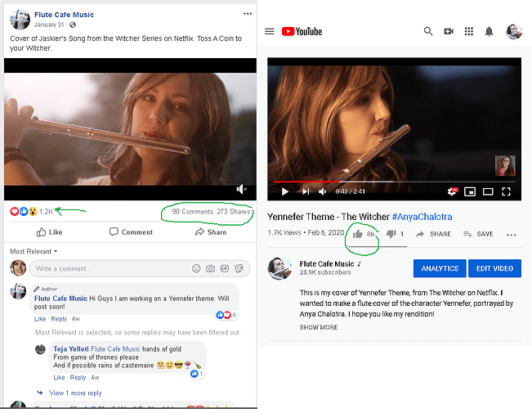The image size is (532, 409).
Task: Skip to next YouTube video
Action: [306, 191]
